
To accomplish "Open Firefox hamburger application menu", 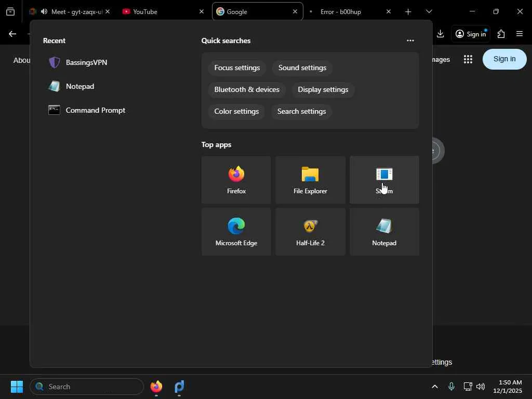I will 520,34.
